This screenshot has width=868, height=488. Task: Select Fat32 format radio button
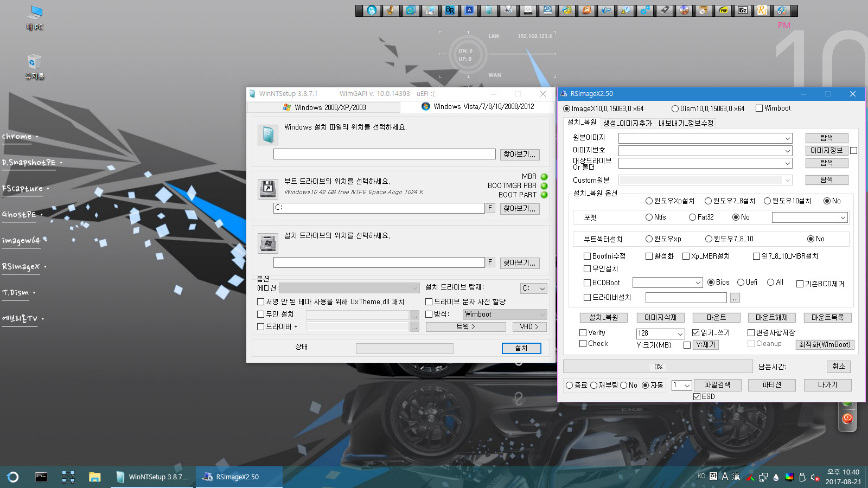click(x=692, y=217)
